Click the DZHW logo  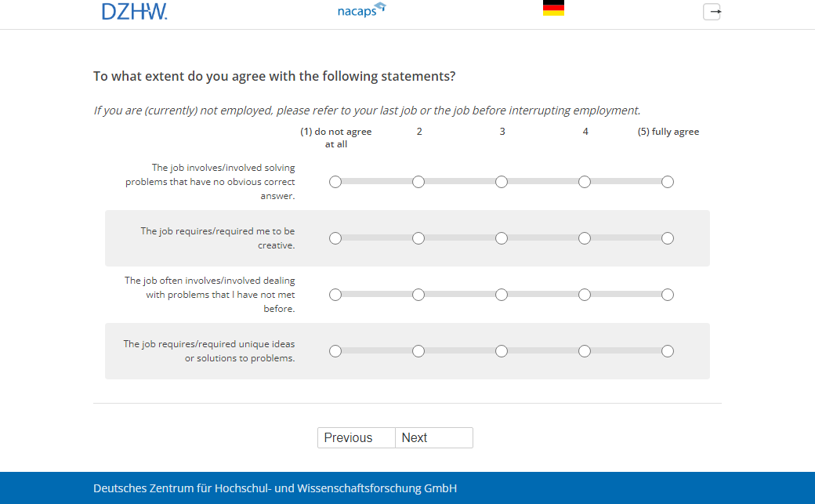click(134, 11)
